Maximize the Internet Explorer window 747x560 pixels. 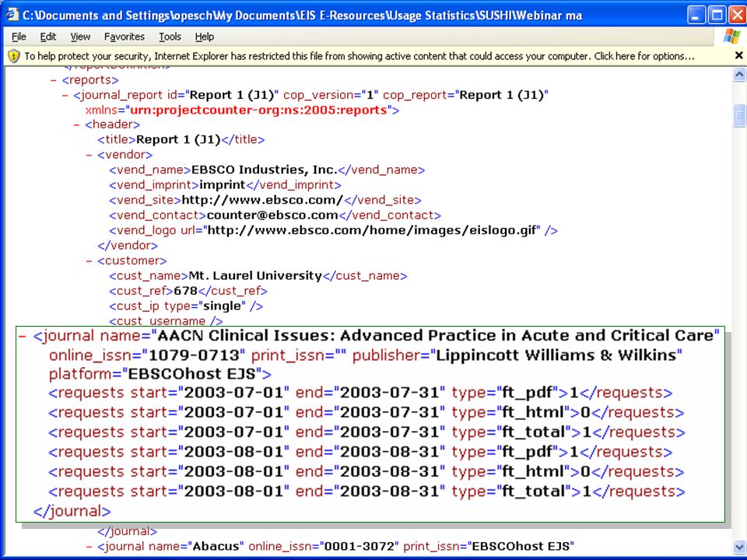point(717,15)
